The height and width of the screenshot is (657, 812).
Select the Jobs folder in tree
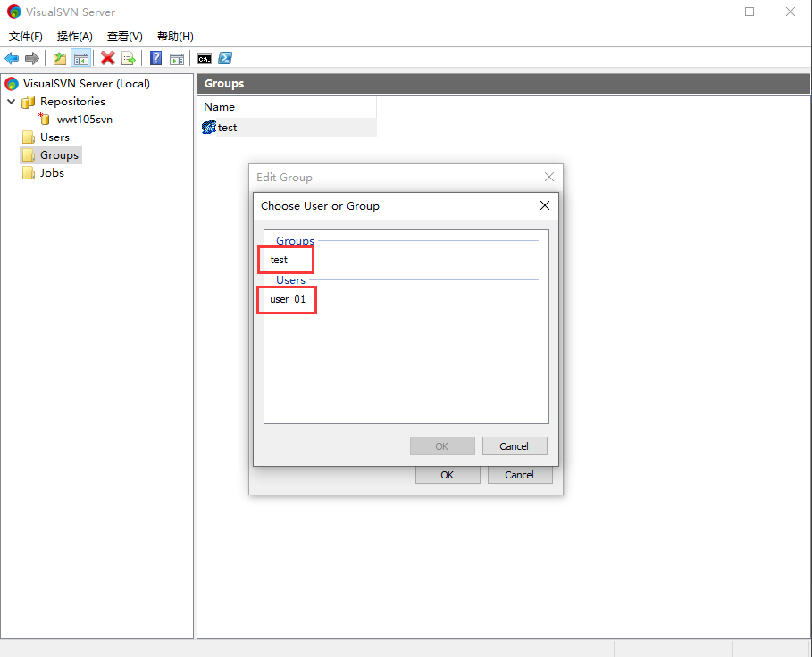pyautogui.click(x=52, y=173)
